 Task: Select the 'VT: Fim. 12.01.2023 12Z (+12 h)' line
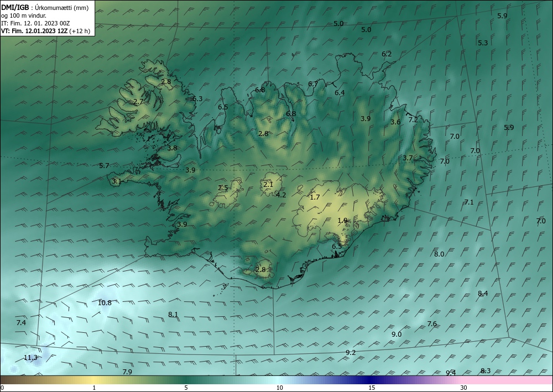coord(45,31)
